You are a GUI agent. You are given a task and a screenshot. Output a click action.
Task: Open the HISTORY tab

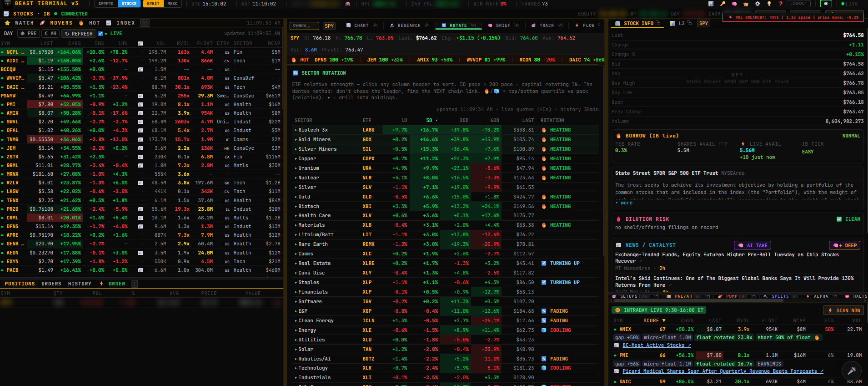click(80, 284)
